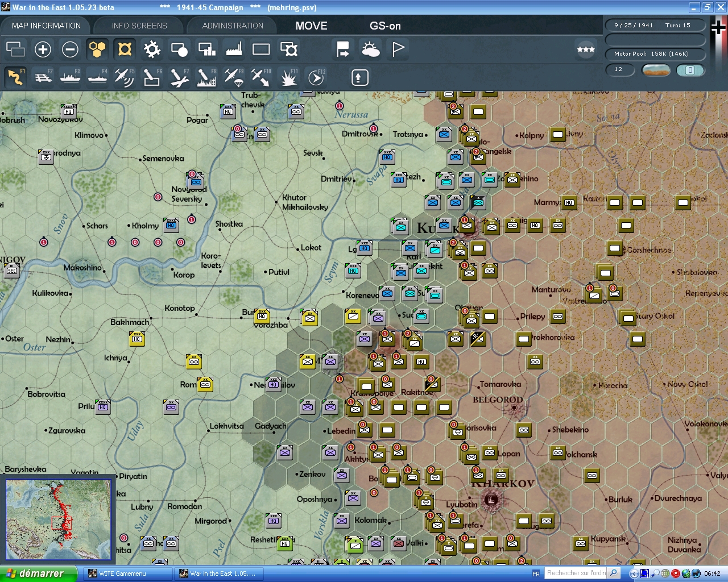The height and width of the screenshot is (582, 728).
Task: Click the German cross flag emblem
Action: coord(718,28)
